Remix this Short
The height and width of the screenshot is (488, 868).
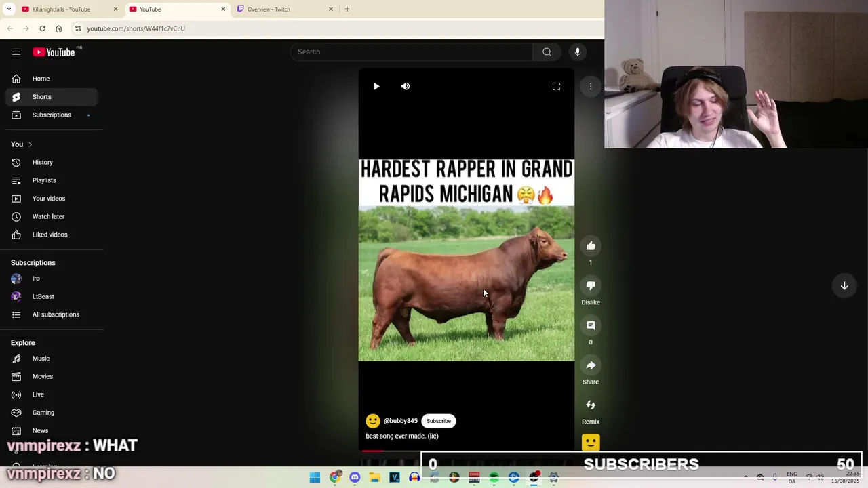tap(591, 405)
